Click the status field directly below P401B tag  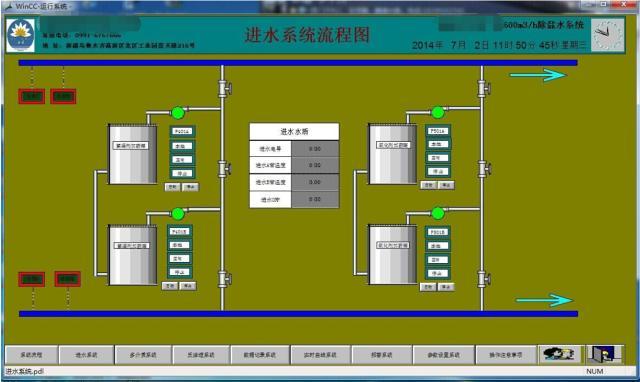coord(179,245)
